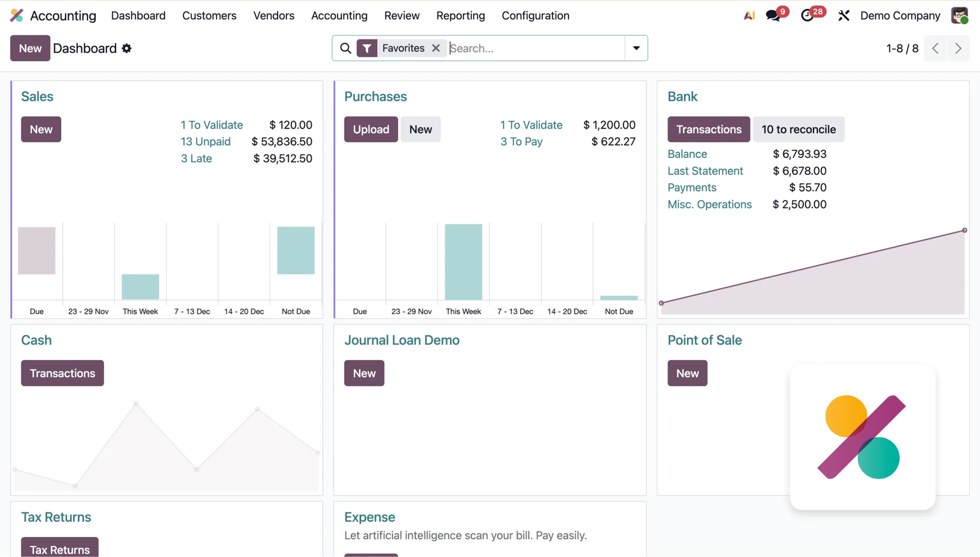Open the Accounting menu item
The image size is (980, 557).
coord(339,16)
